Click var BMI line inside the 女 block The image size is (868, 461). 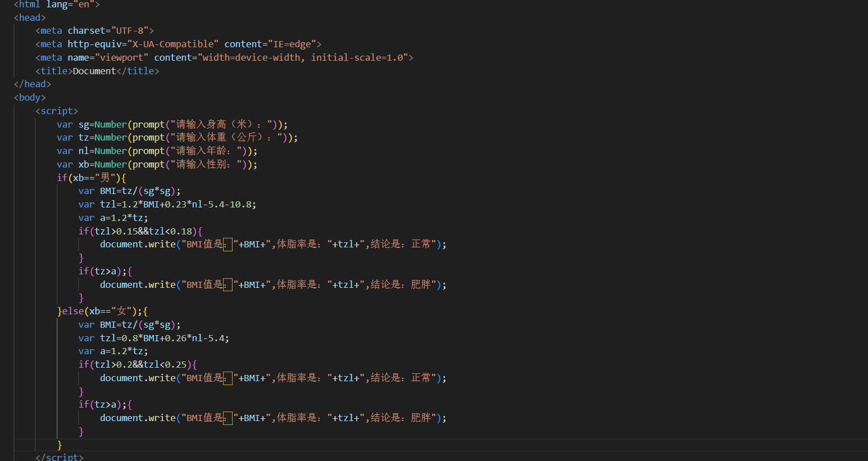click(x=130, y=324)
